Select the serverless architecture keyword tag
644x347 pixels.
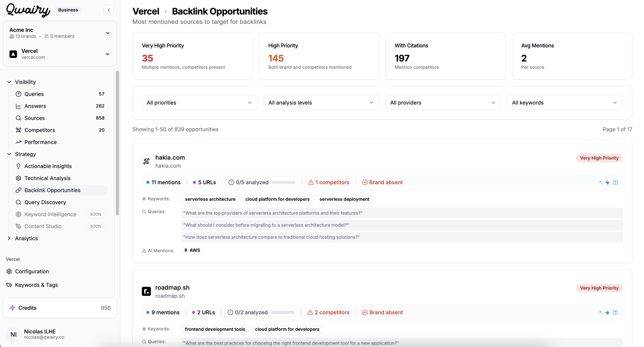(210, 199)
